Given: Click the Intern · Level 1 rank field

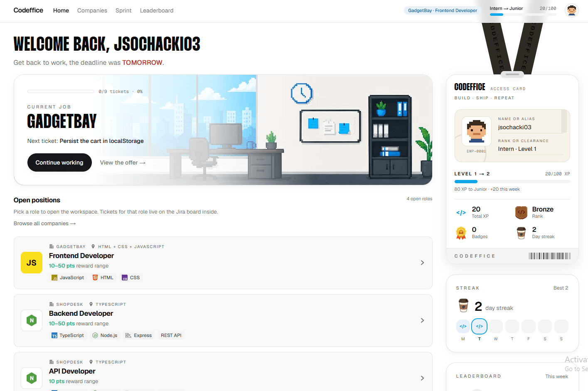Looking at the screenshot, I should tap(530, 149).
